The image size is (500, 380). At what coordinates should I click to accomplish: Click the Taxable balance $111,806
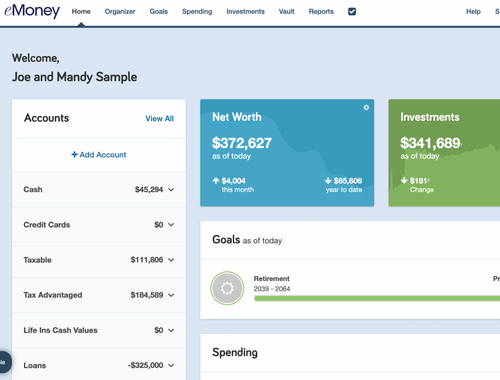pos(147,260)
